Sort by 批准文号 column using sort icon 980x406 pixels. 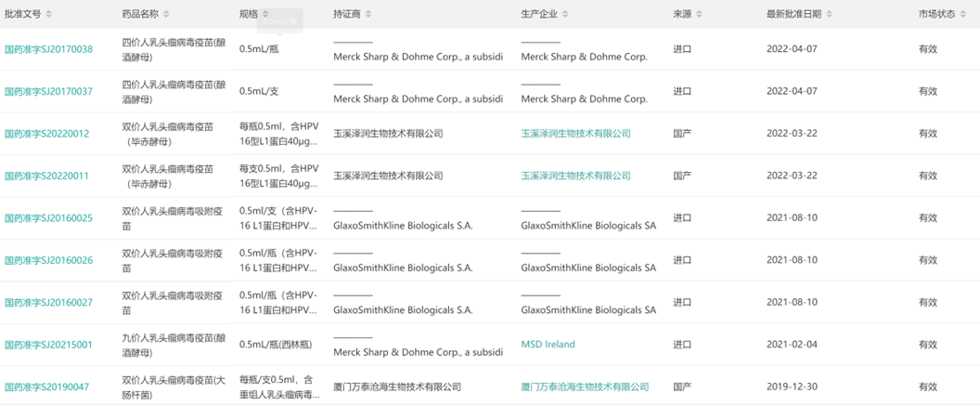tap(49, 15)
